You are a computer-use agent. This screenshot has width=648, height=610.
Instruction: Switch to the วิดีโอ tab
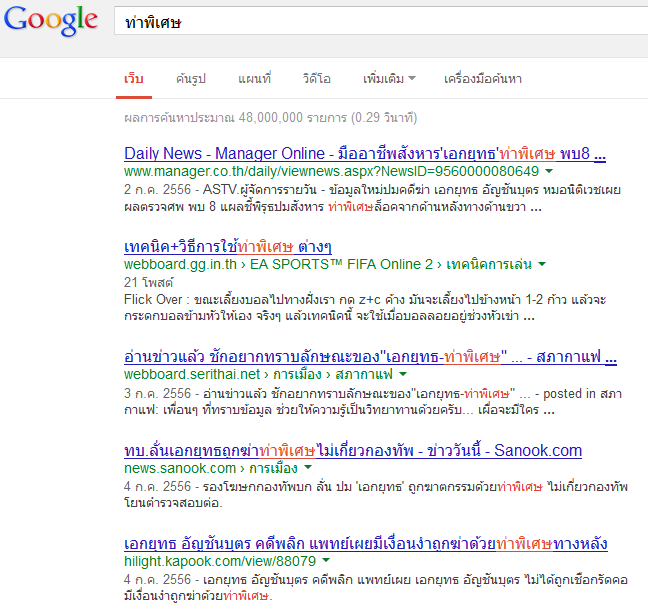(317, 78)
